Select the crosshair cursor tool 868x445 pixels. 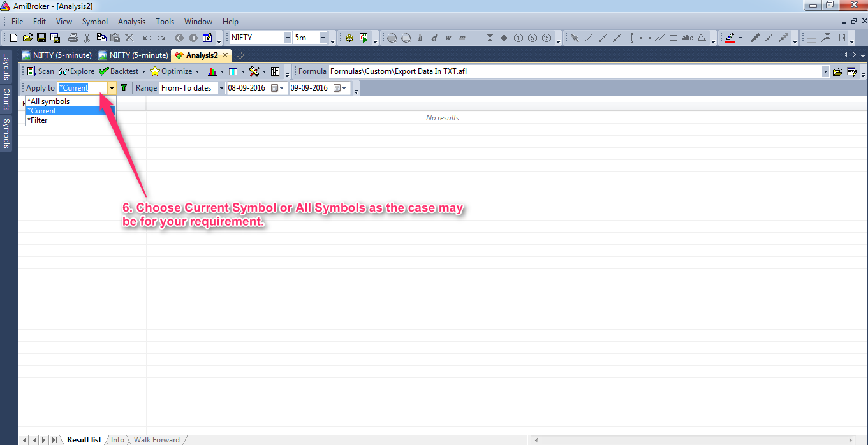[476, 38]
